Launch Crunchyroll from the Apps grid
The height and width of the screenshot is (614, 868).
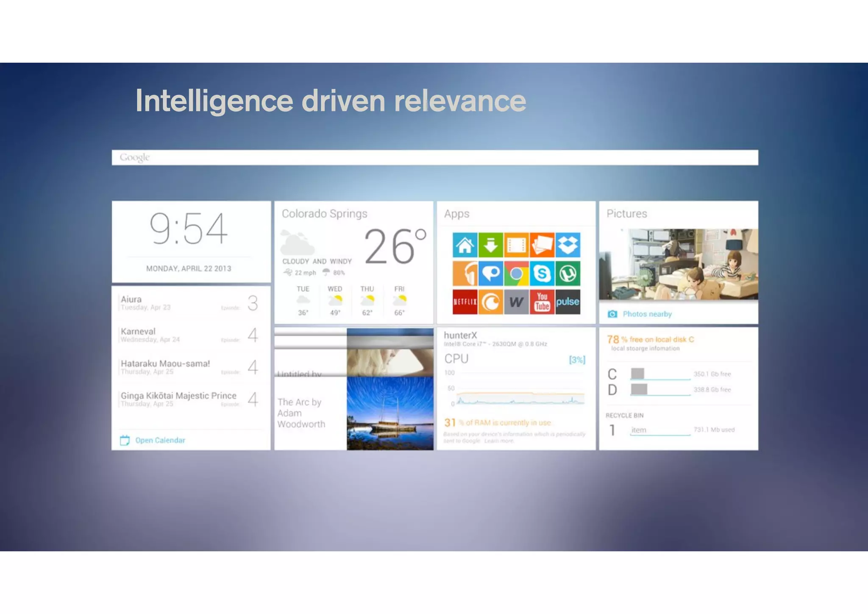click(490, 302)
